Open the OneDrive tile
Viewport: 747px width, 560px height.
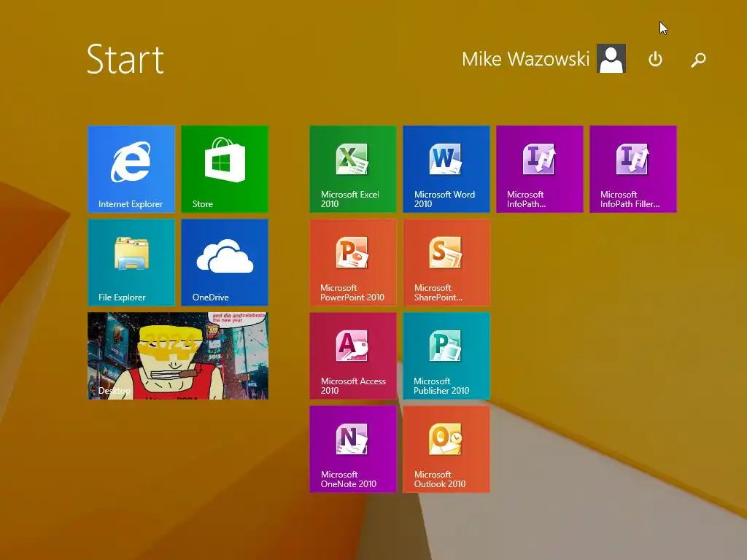click(225, 262)
